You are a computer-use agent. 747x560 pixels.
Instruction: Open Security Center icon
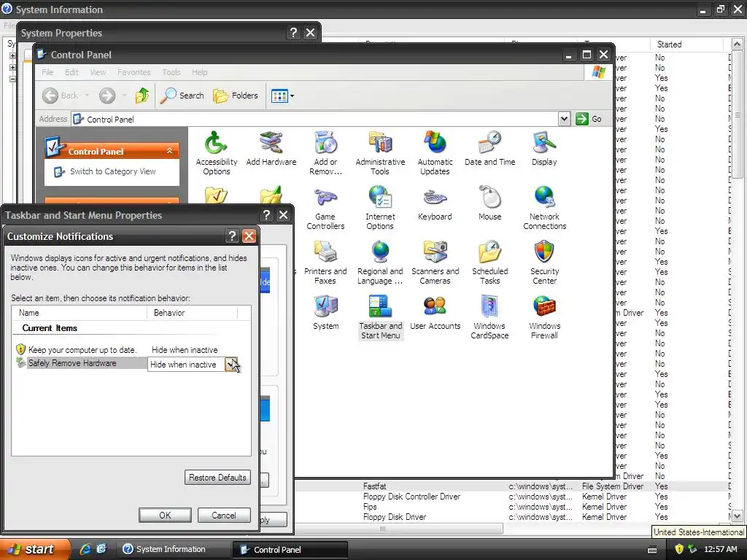coord(544,262)
